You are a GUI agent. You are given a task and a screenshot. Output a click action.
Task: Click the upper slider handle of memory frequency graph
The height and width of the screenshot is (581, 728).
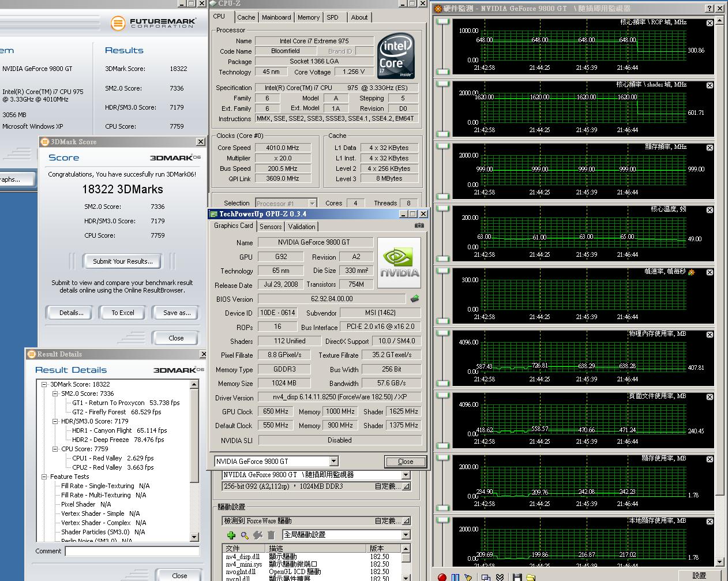click(x=443, y=147)
